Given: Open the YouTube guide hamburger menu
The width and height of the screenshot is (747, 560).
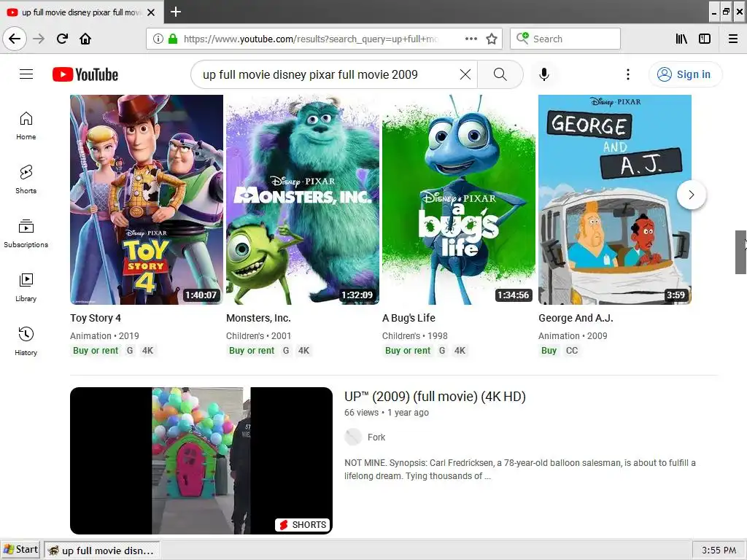Looking at the screenshot, I should pos(26,74).
